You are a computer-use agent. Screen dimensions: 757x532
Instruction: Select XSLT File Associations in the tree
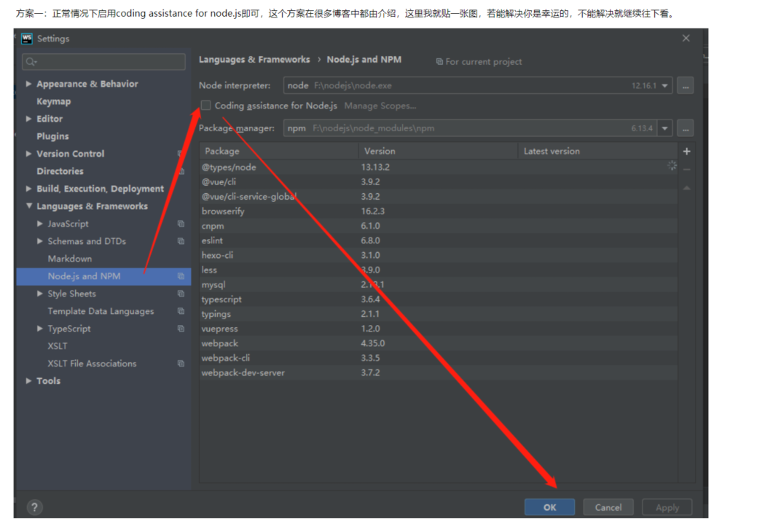[92, 363]
